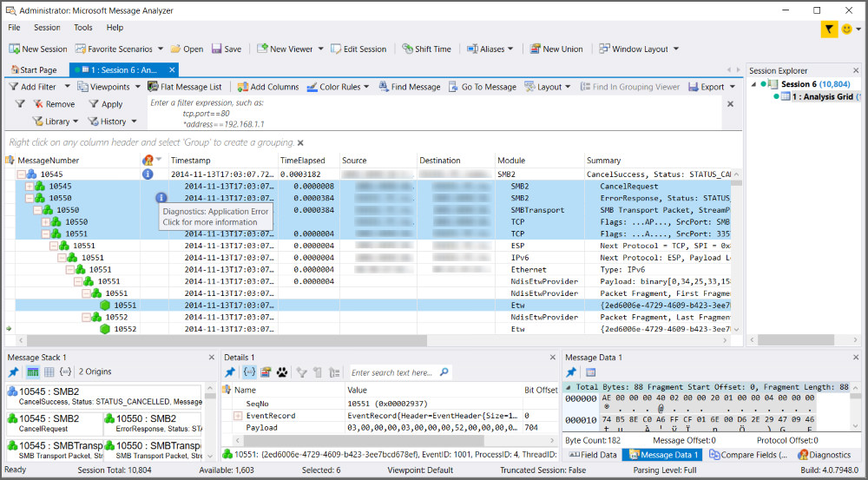Pin the Details 1 panel
The image size is (868, 480).
[x=230, y=372]
